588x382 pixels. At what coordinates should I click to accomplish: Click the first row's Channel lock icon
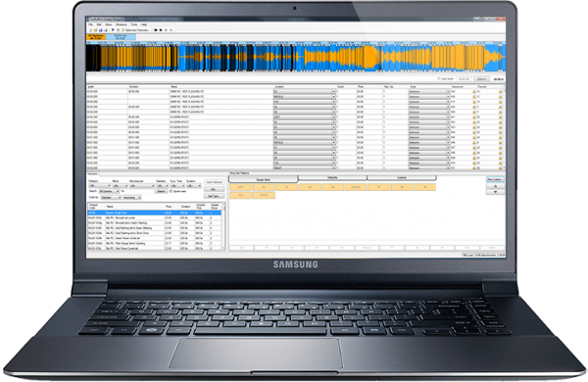click(500, 92)
